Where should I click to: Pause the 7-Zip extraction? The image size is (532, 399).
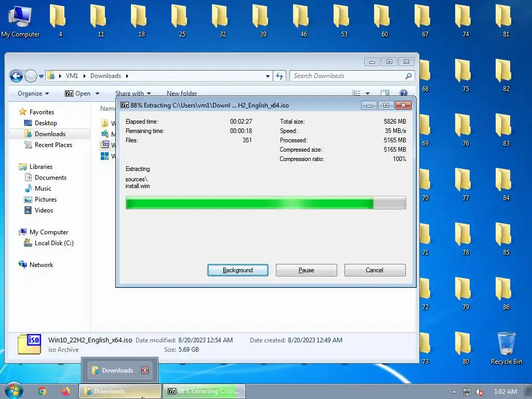pyautogui.click(x=307, y=270)
